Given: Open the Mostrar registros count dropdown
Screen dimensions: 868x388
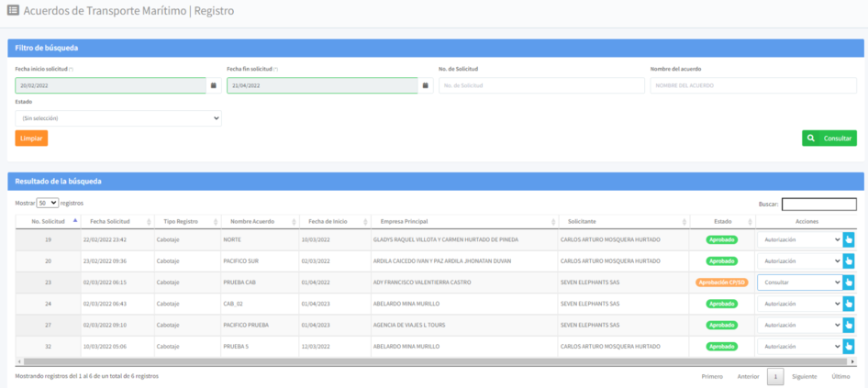Looking at the screenshot, I should 48,203.
